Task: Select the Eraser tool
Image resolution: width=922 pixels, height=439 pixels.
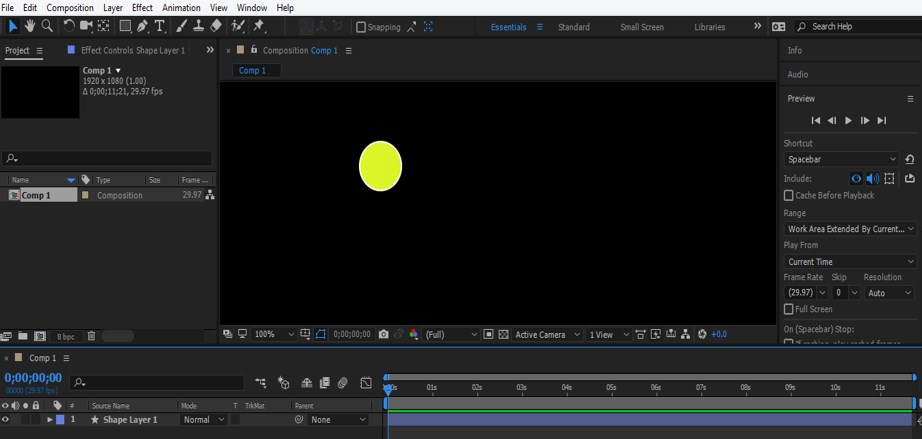Action: 216,26
